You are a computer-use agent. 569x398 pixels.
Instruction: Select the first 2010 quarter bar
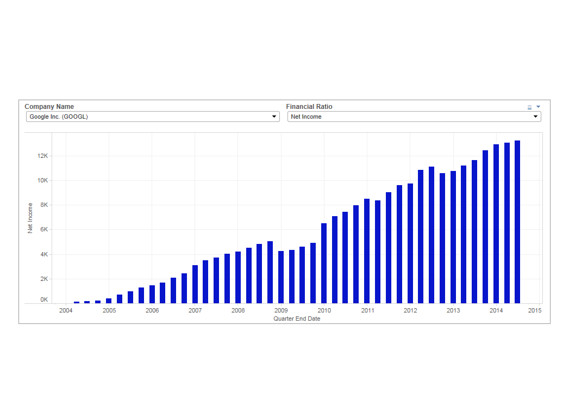(324, 263)
